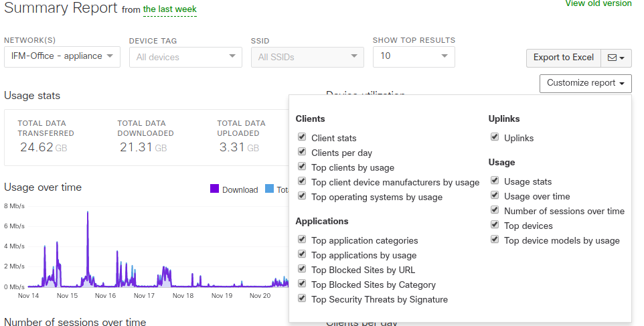
Task: Click the Download purple legend swatch
Action: [214, 189]
